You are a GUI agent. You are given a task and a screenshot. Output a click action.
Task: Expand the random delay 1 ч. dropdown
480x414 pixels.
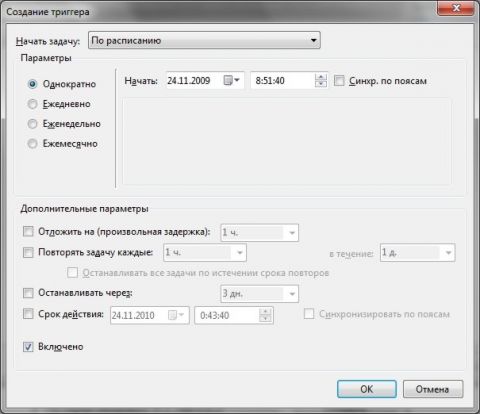click(259, 232)
